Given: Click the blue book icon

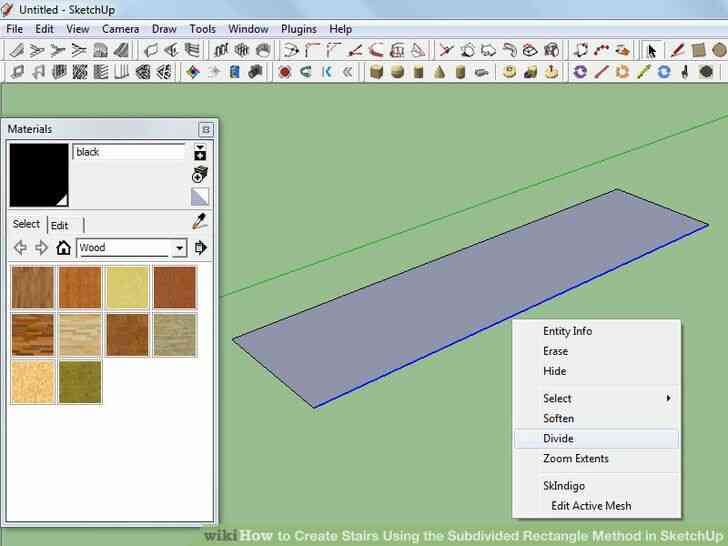Looking at the screenshot, I should 235,72.
